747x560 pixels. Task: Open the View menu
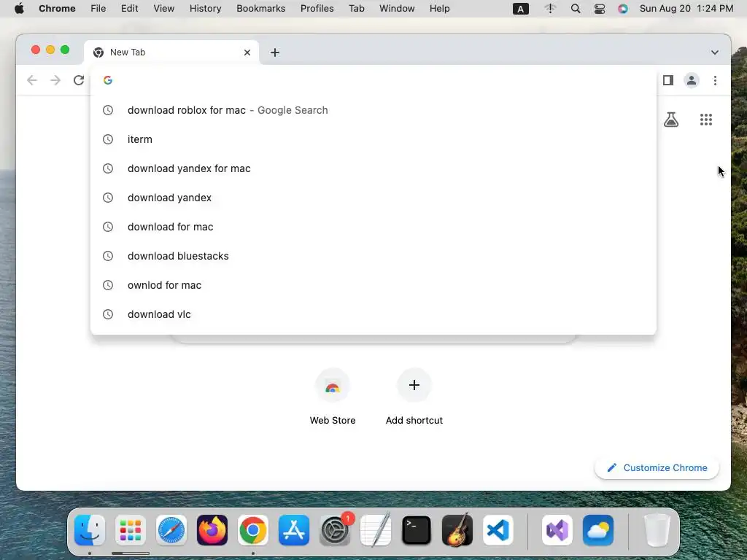tap(163, 9)
